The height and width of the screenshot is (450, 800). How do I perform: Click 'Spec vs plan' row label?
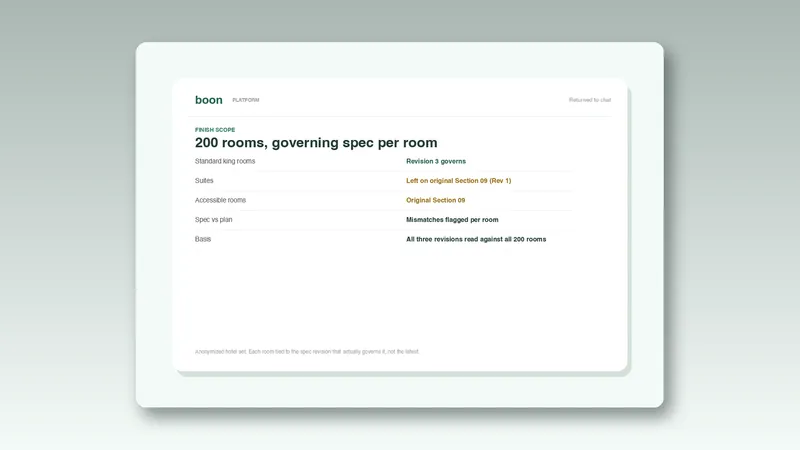[213, 219]
